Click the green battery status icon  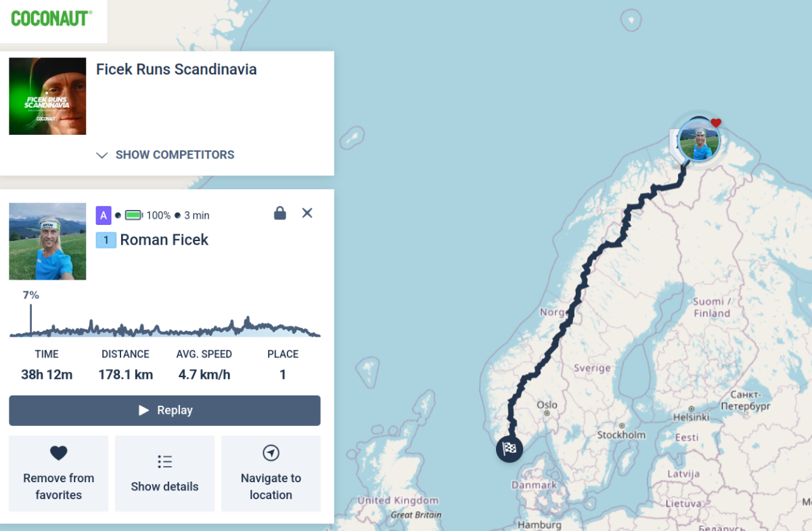click(x=133, y=215)
